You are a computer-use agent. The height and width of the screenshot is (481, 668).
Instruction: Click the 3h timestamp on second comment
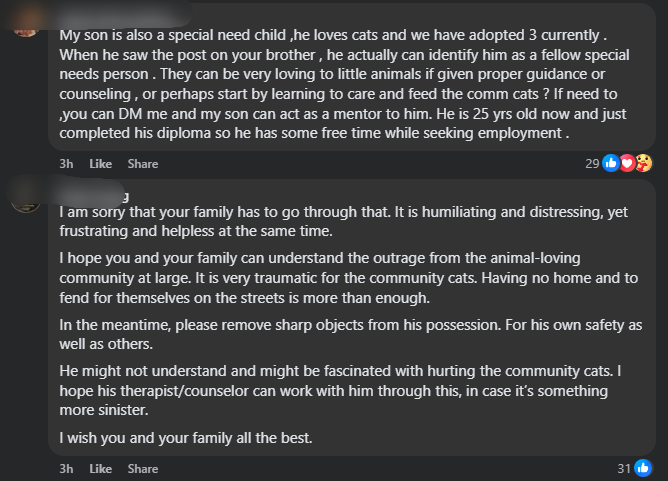click(x=66, y=469)
